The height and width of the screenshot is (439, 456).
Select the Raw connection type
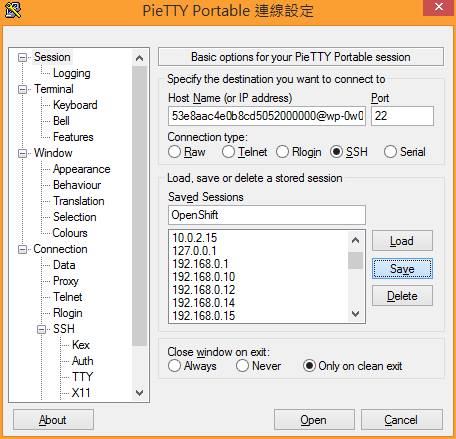pyautogui.click(x=174, y=152)
